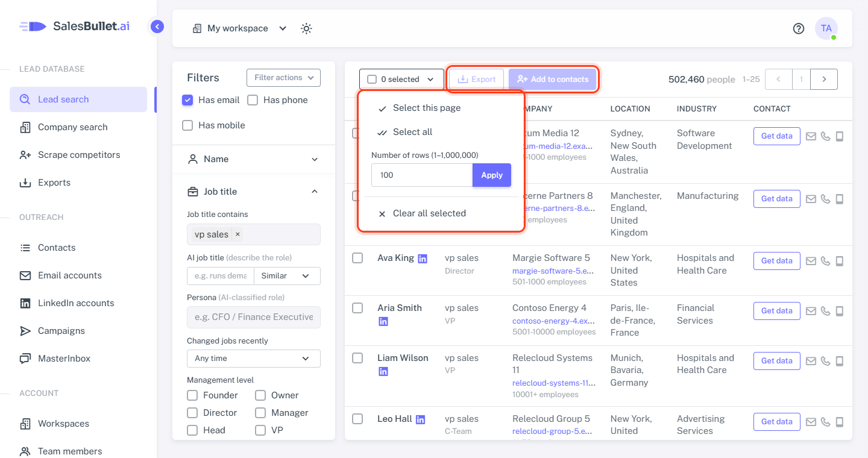This screenshot has height=458, width=868.
Task: Choose 'Select this page' menu option
Action: pos(441,108)
